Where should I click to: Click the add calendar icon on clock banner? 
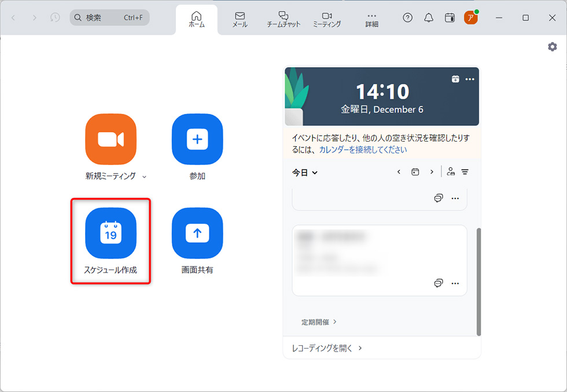click(x=455, y=79)
